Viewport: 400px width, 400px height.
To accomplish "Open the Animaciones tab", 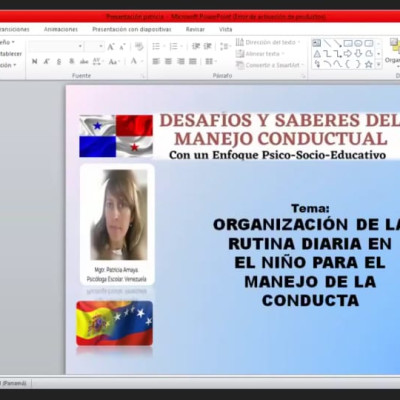I will [x=61, y=29].
